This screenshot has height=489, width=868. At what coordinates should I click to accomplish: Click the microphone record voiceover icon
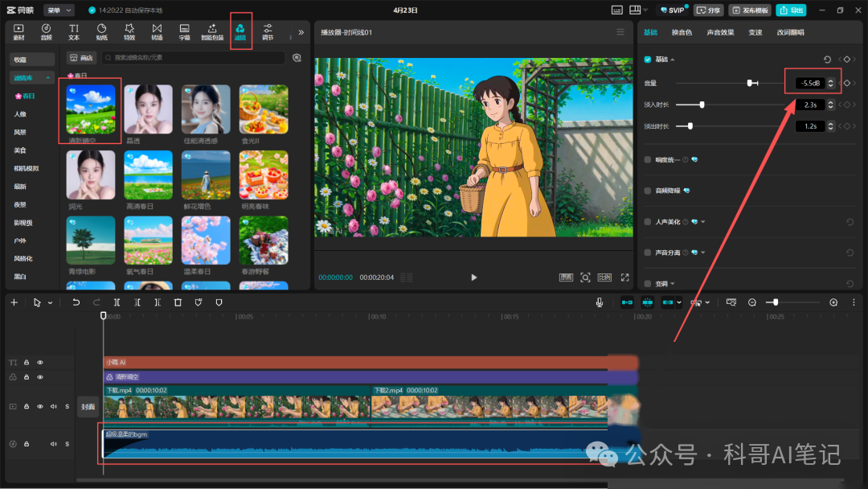coord(599,302)
